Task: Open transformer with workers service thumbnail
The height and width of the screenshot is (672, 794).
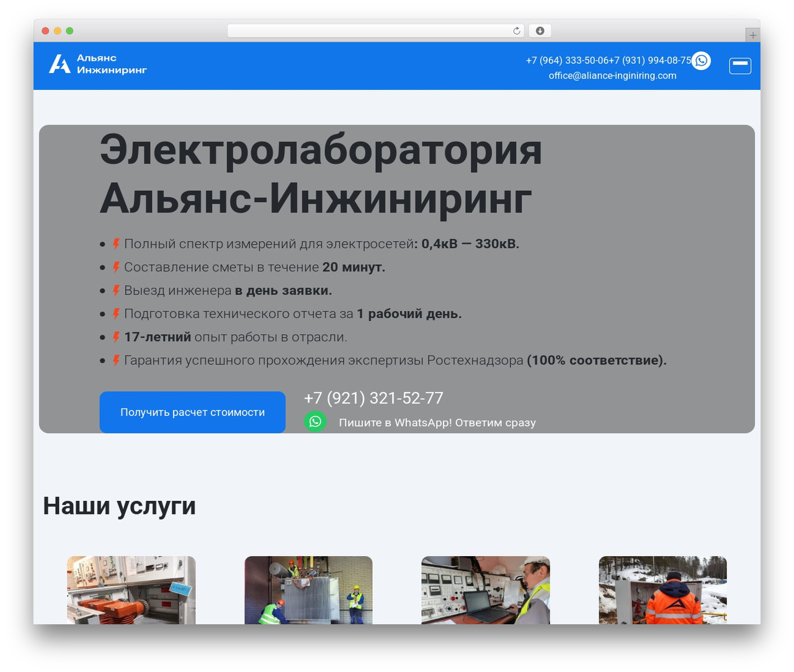Action: (308, 590)
